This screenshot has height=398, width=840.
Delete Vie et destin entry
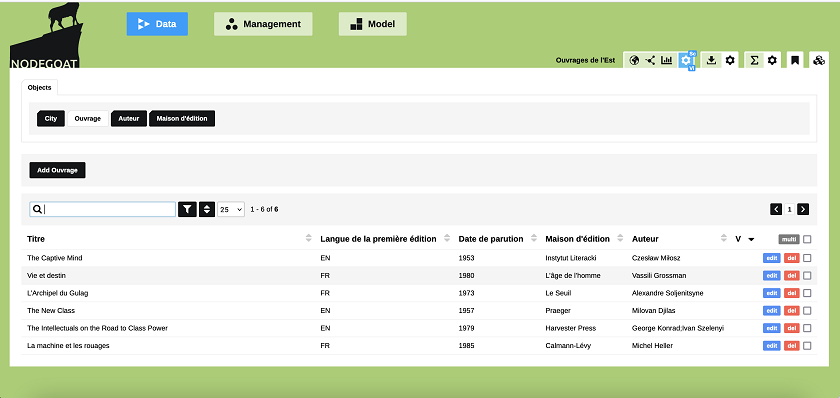coord(792,276)
